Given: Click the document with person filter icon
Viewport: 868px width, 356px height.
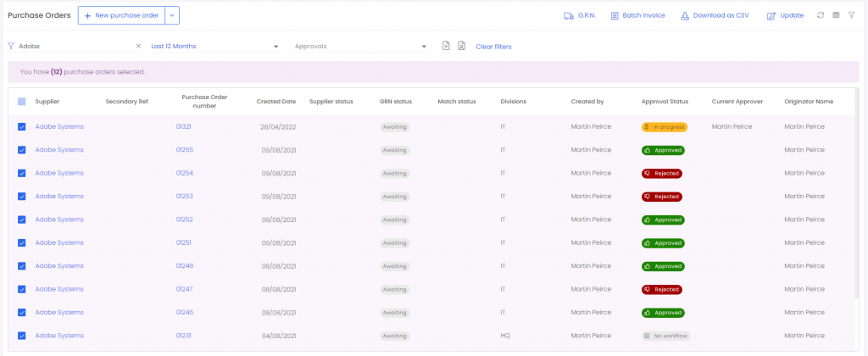Looking at the screenshot, I should 461,46.
